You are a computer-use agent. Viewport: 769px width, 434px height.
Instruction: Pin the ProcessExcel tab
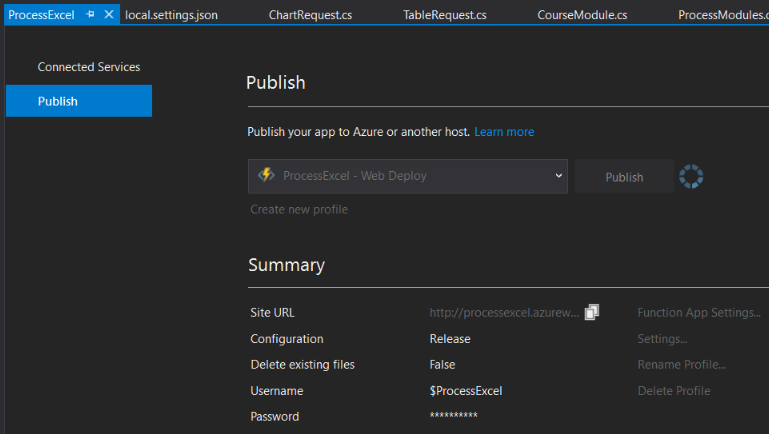90,14
